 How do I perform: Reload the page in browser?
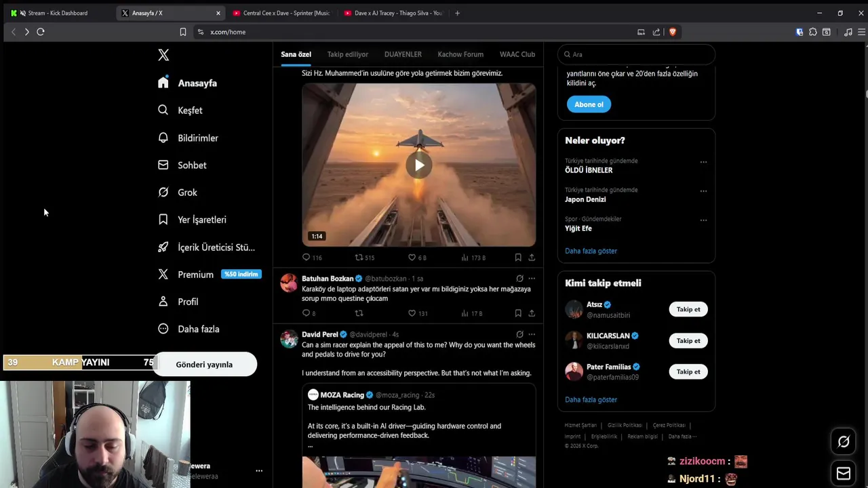coord(41,32)
